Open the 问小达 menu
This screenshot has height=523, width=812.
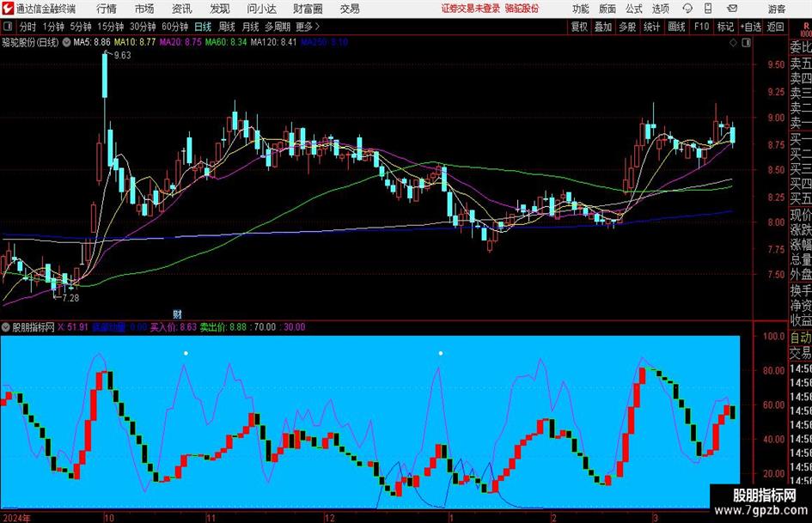261,9
